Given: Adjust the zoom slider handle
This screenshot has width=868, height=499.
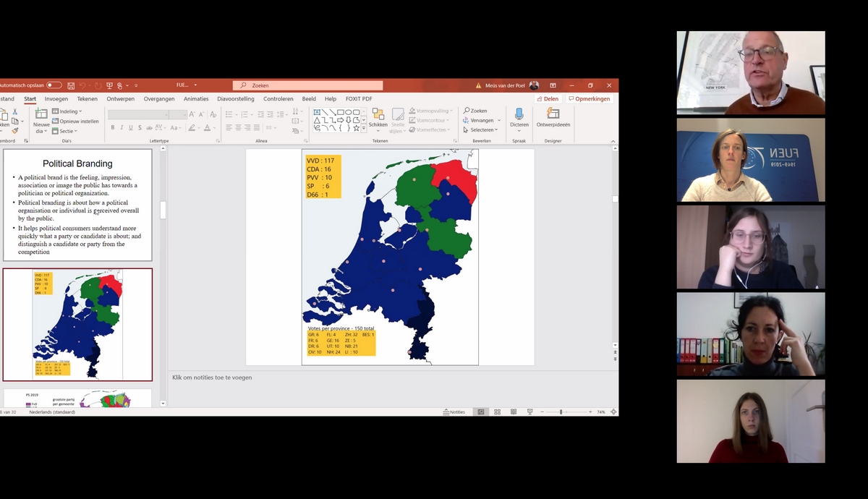Looking at the screenshot, I should pyautogui.click(x=561, y=411).
